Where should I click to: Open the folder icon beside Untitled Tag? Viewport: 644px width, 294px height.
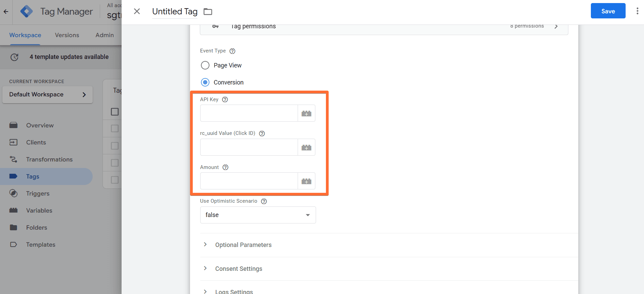pos(208,11)
